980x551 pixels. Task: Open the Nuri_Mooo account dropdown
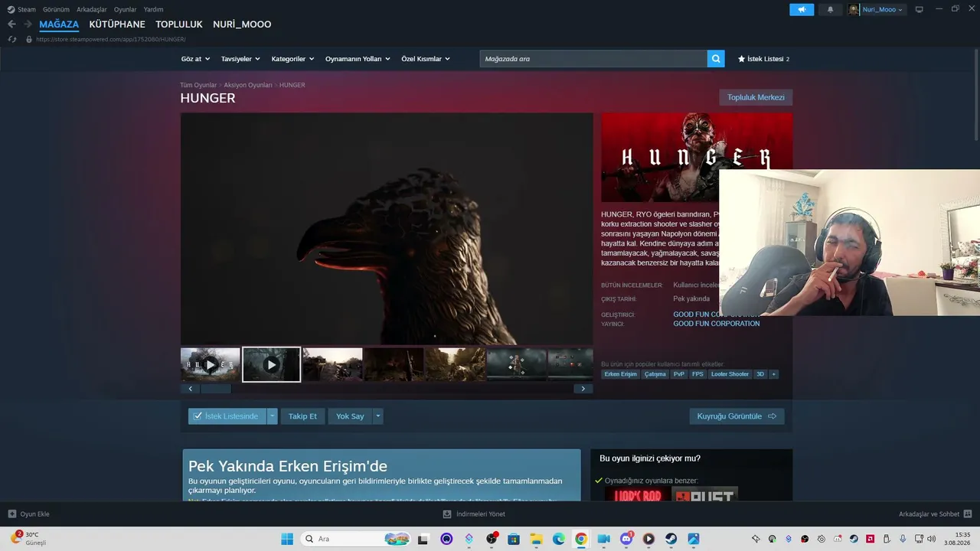882,9
